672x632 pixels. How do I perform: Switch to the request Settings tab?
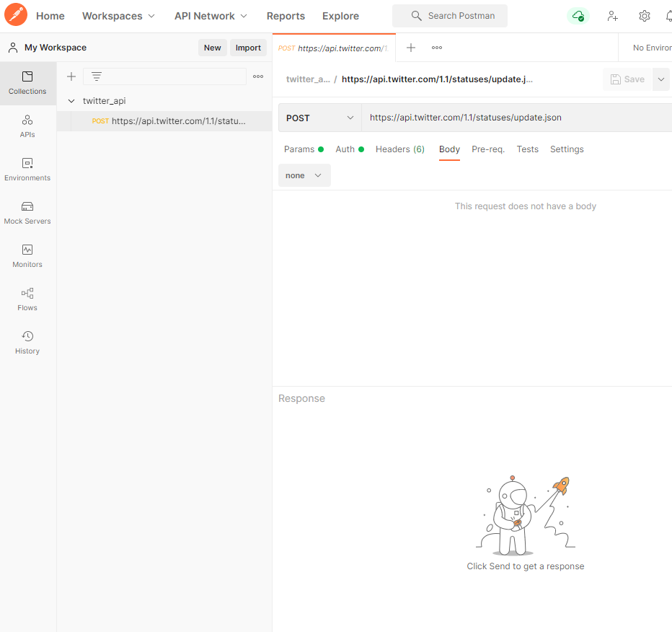[x=567, y=149]
